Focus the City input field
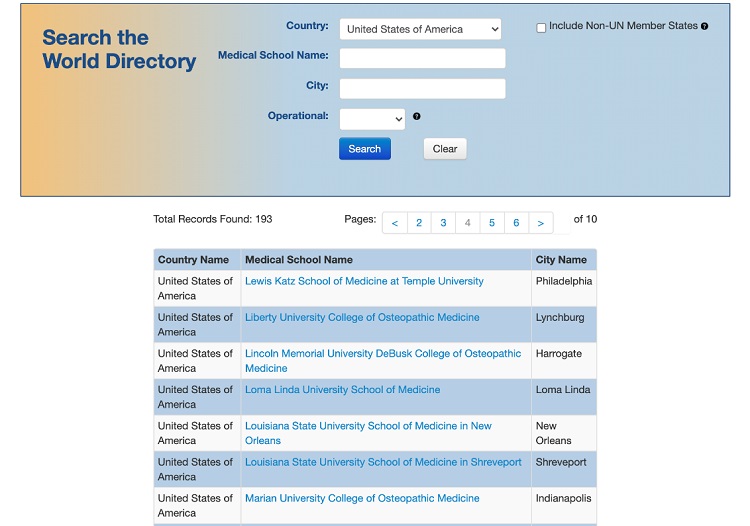The image size is (750, 526). click(422, 88)
